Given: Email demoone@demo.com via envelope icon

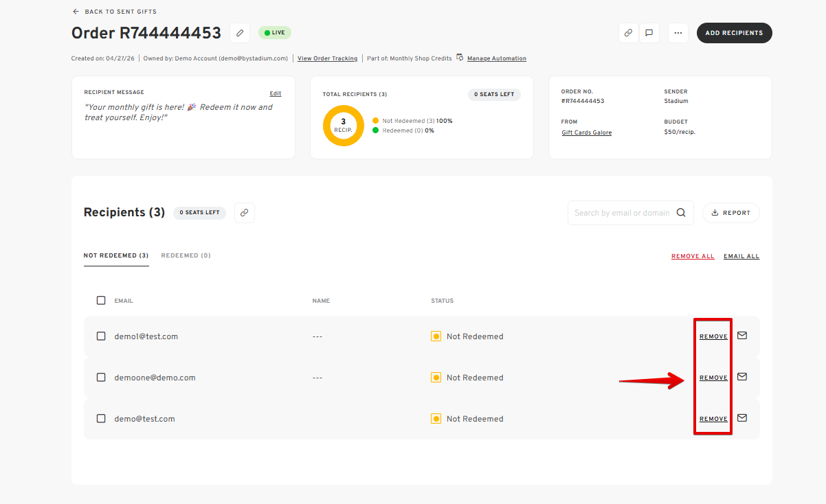Looking at the screenshot, I should coord(742,377).
